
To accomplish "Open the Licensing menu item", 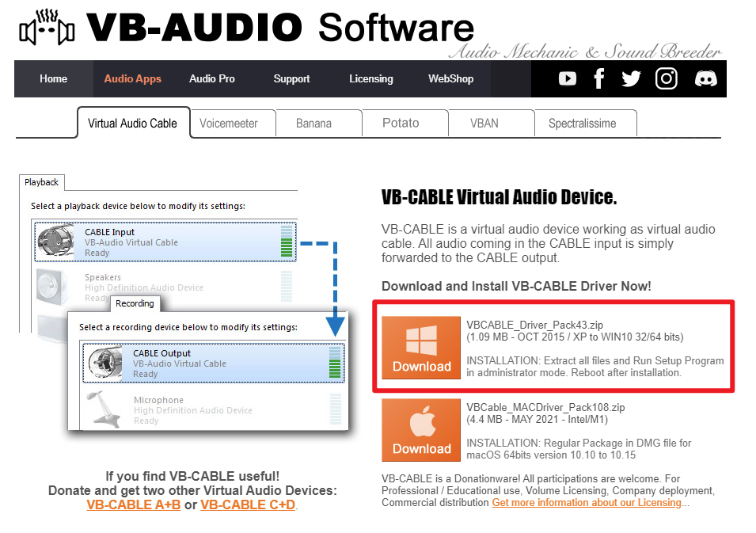I will click(371, 78).
